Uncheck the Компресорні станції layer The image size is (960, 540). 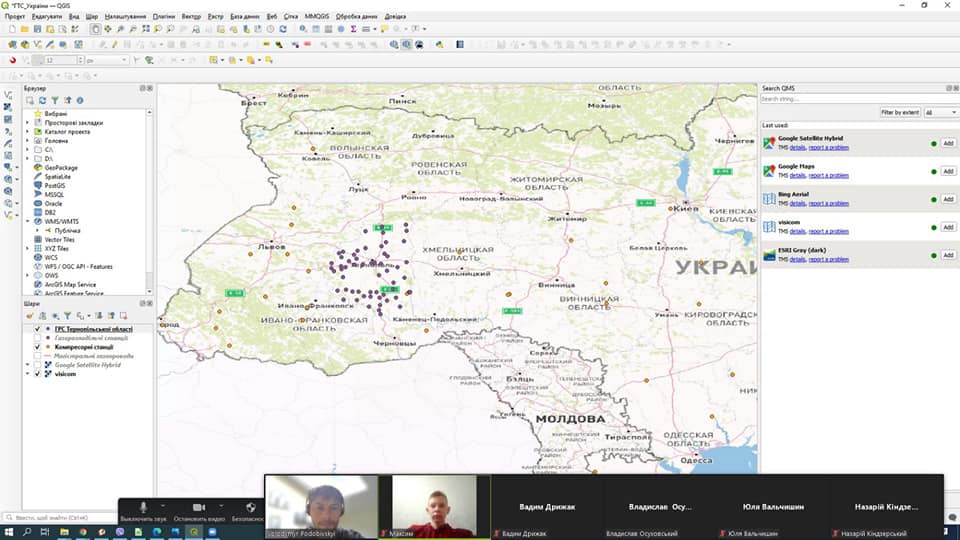click(37, 347)
